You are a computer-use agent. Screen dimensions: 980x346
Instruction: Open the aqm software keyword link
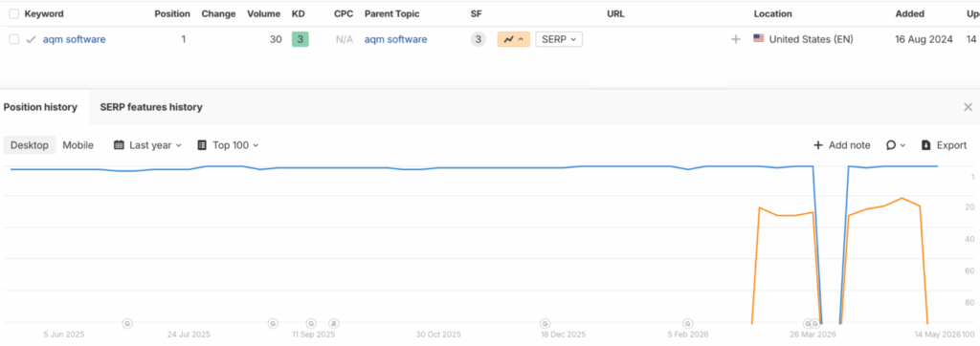[x=74, y=39]
